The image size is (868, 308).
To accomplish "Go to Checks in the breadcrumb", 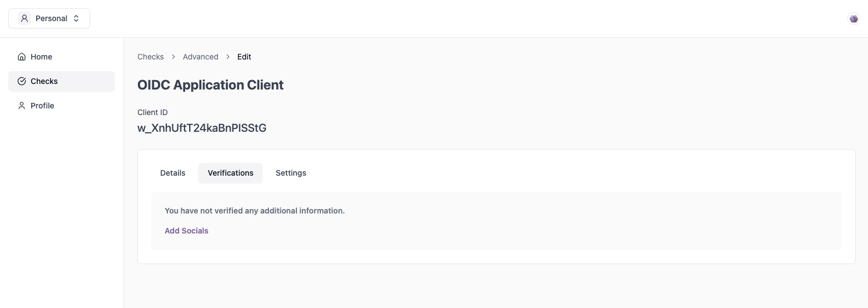I will (151, 57).
